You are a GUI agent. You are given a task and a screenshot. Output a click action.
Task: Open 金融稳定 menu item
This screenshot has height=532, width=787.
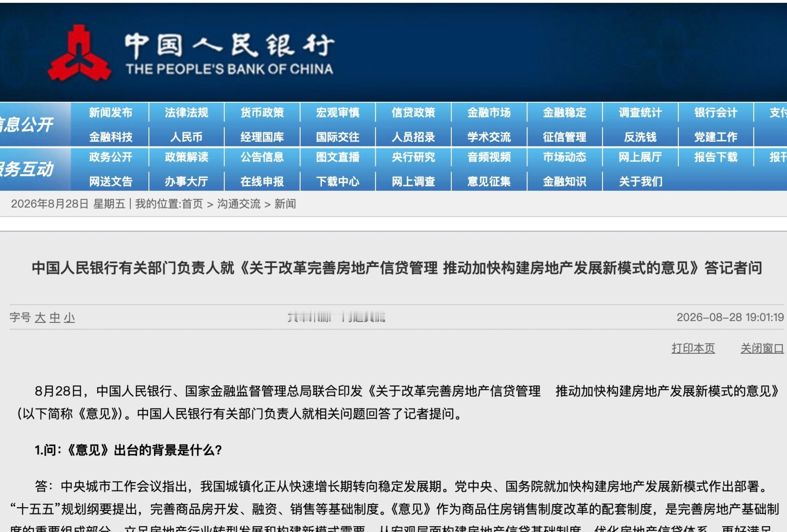tap(565, 112)
